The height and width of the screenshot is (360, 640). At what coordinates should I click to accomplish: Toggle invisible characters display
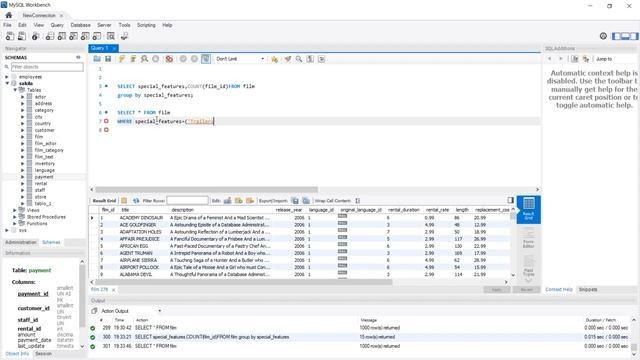310,59
